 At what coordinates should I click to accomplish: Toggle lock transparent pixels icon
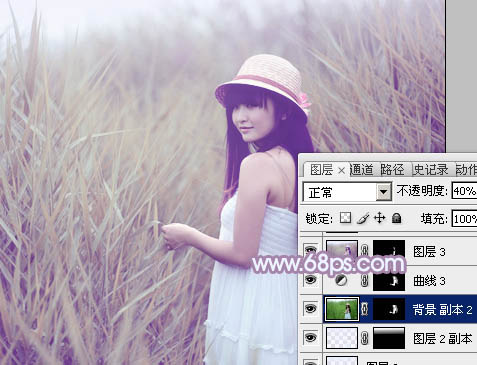coord(345,218)
